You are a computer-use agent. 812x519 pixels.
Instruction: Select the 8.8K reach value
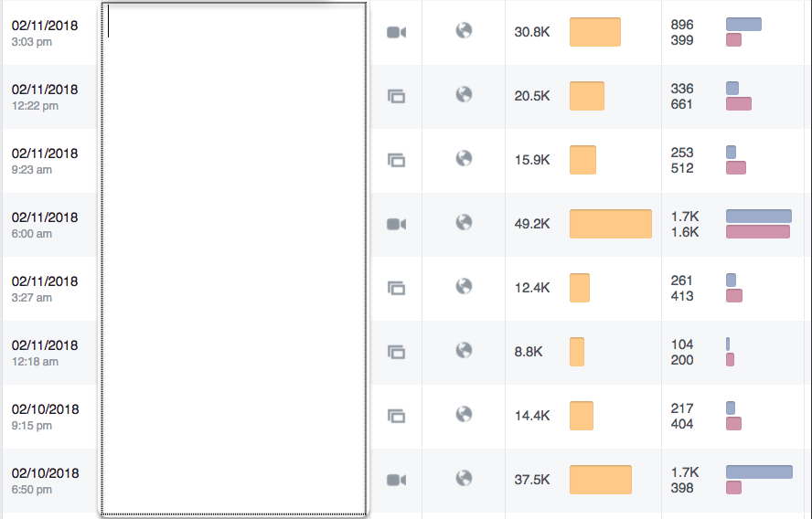pyautogui.click(x=529, y=352)
